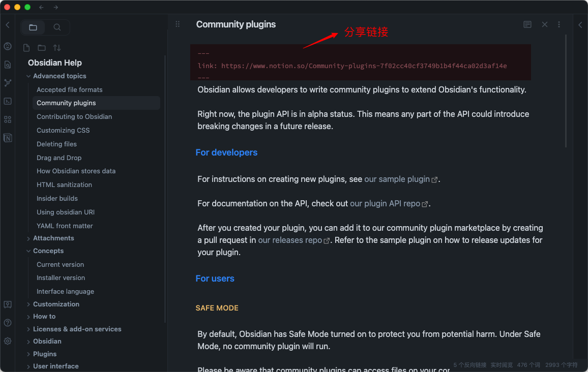Open the Notion sync ribbon icon

pyautogui.click(x=8, y=138)
